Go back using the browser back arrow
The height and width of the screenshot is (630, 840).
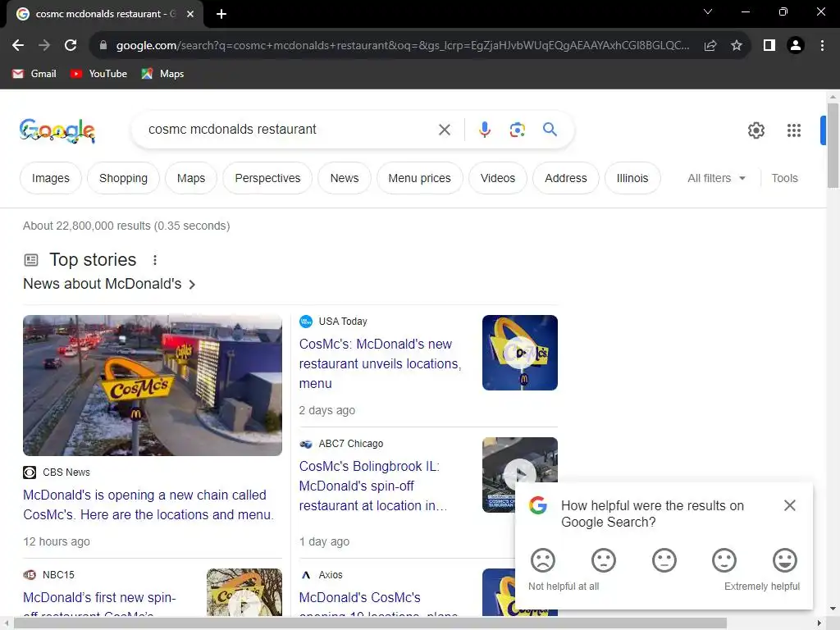coord(18,46)
